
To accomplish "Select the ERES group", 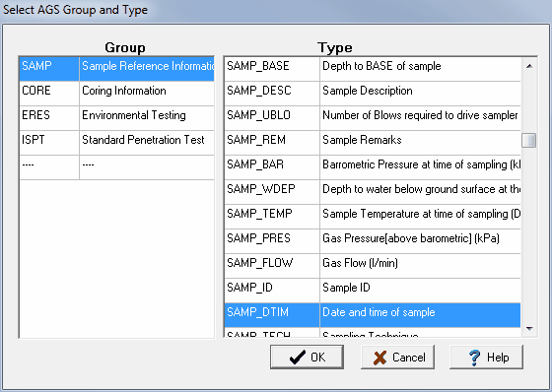I will click(49, 118).
